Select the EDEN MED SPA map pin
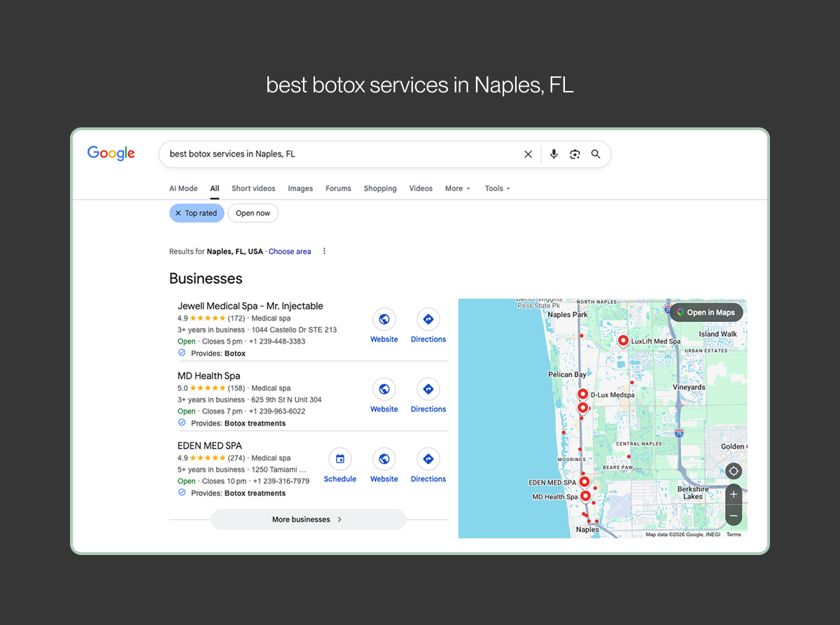Image resolution: width=840 pixels, height=625 pixels. (x=584, y=482)
